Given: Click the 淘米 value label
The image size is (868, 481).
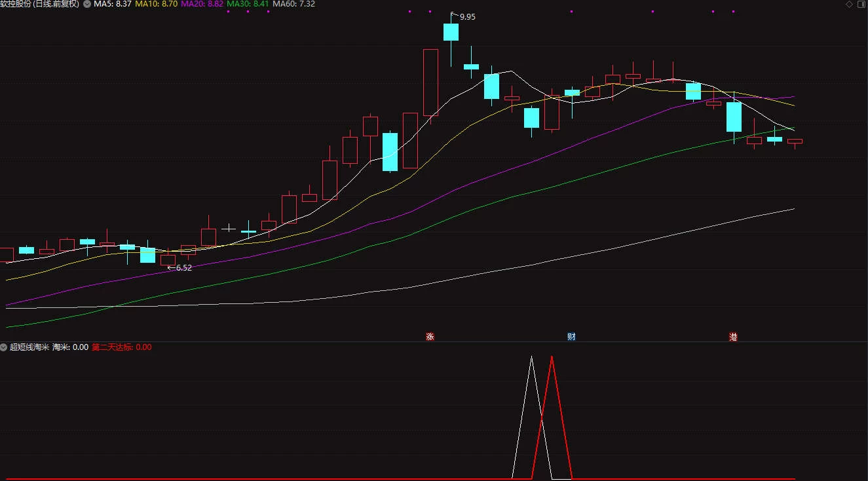Looking at the screenshot, I should pos(70,347).
